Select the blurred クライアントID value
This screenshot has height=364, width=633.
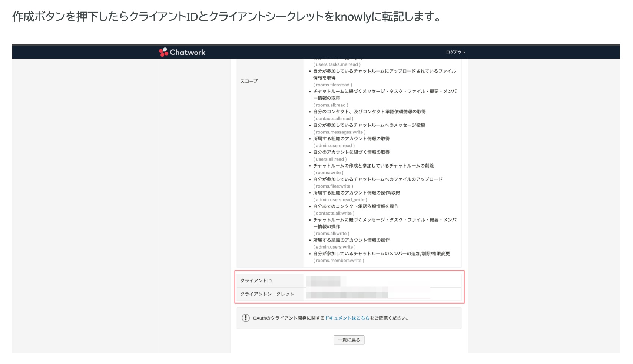click(324, 281)
